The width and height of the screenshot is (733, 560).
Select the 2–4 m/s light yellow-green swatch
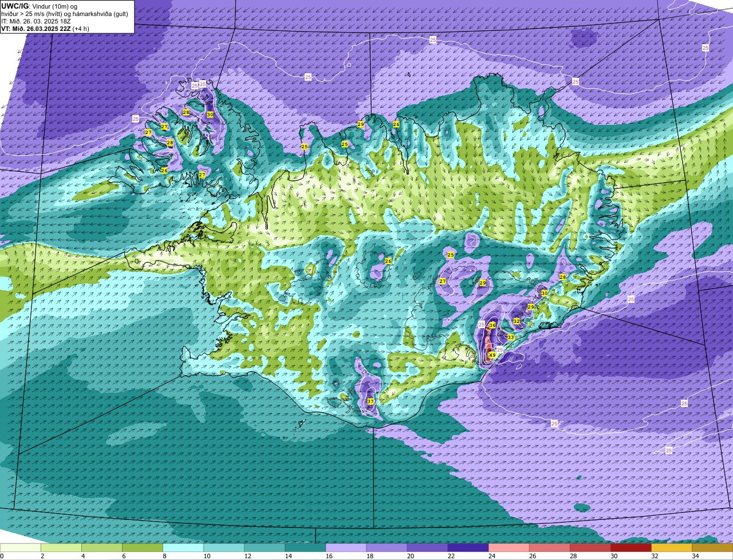coord(61,547)
